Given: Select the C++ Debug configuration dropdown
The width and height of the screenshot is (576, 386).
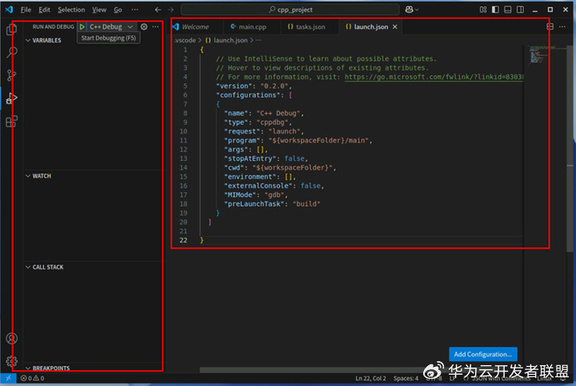Looking at the screenshot, I should 111,26.
